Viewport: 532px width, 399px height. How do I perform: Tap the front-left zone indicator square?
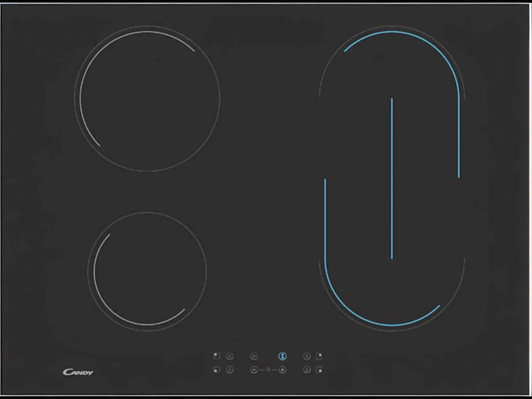click(217, 370)
